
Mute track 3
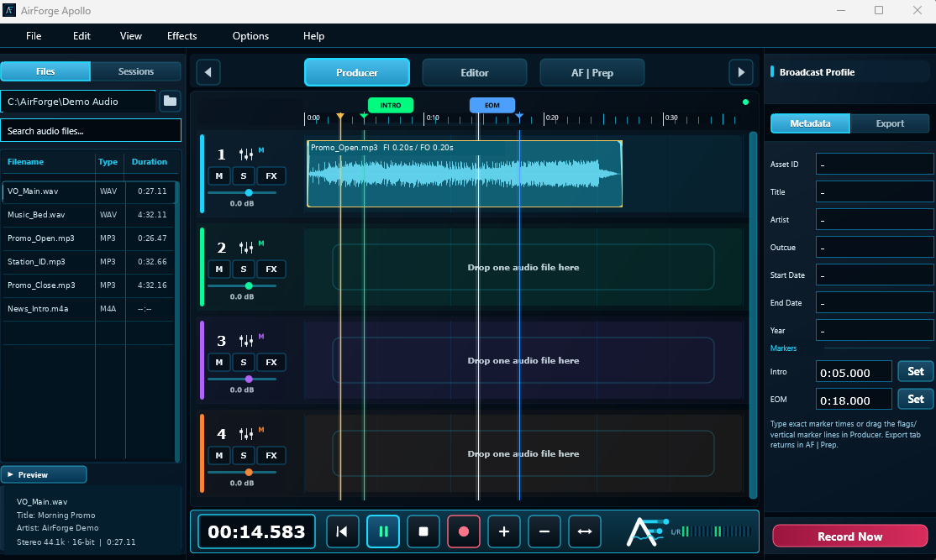click(x=219, y=362)
